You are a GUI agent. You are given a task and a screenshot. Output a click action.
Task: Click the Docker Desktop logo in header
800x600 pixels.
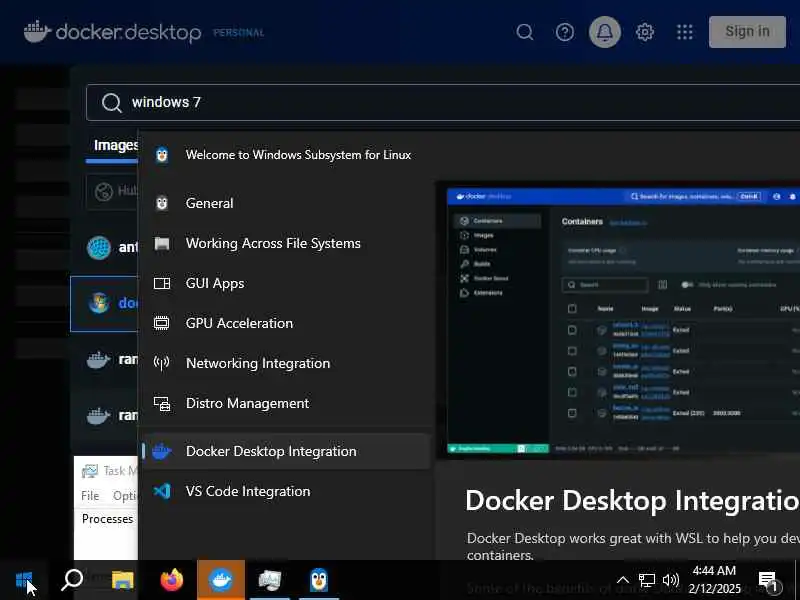tap(113, 32)
